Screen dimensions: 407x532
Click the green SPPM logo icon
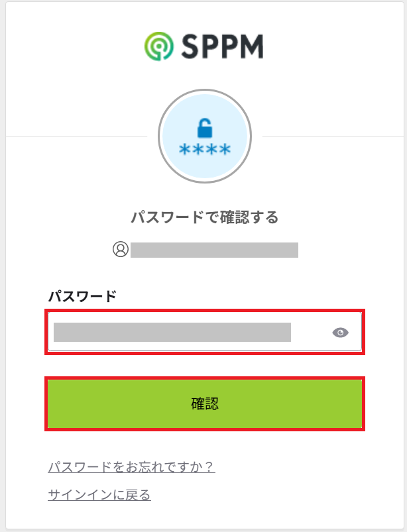[x=158, y=46]
